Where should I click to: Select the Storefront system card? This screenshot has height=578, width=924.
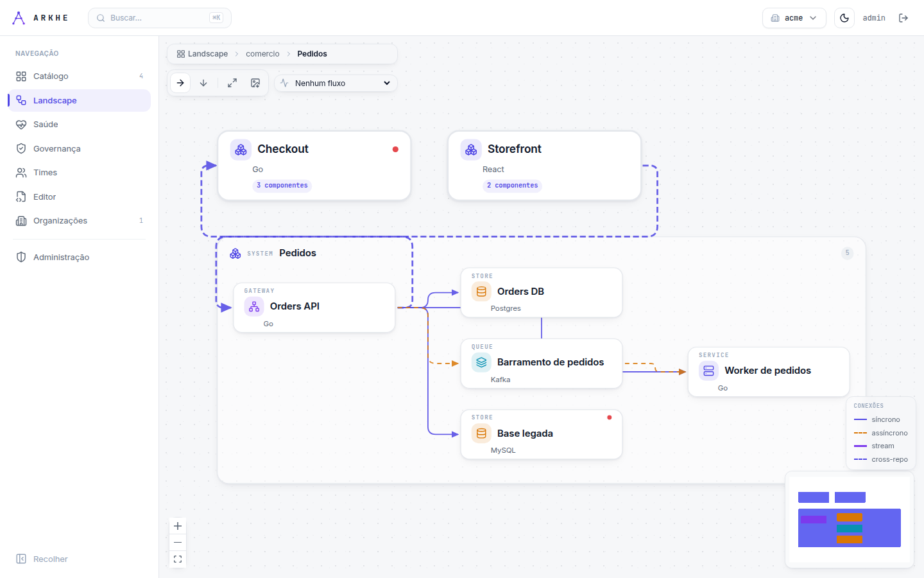pos(544,166)
